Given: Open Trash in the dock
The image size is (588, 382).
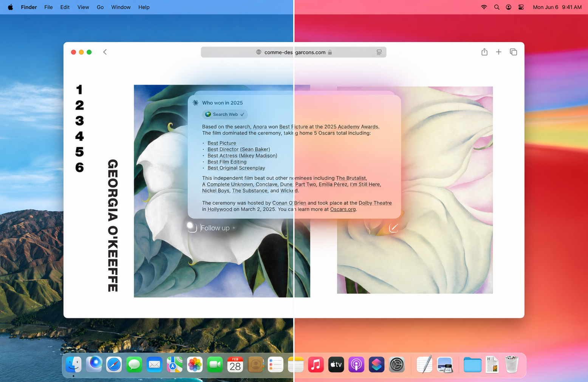Looking at the screenshot, I should pos(512,365).
